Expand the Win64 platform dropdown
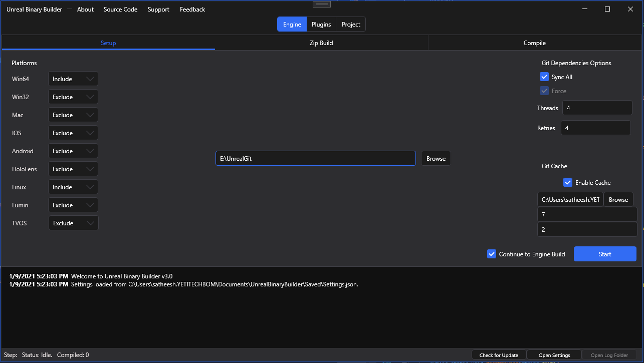The image size is (644, 363). point(73,79)
